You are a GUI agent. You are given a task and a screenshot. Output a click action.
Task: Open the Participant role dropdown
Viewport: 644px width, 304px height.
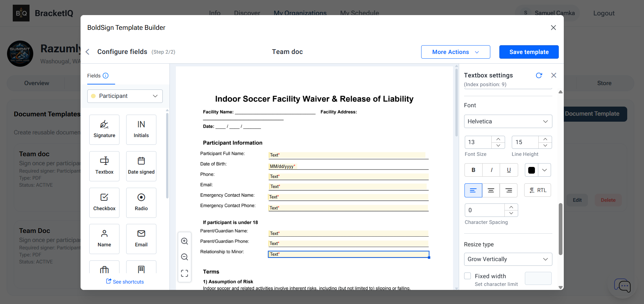coord(125,96)
